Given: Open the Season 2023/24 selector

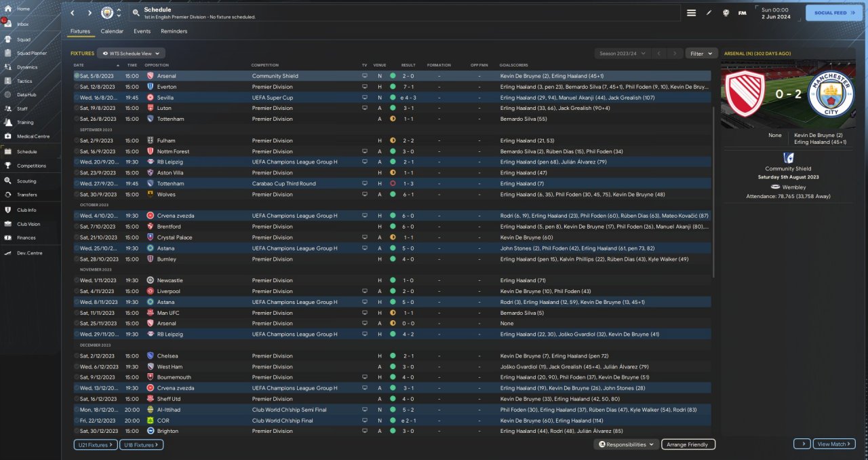Looking at the screenshot, I should click(x=620, y=53).
